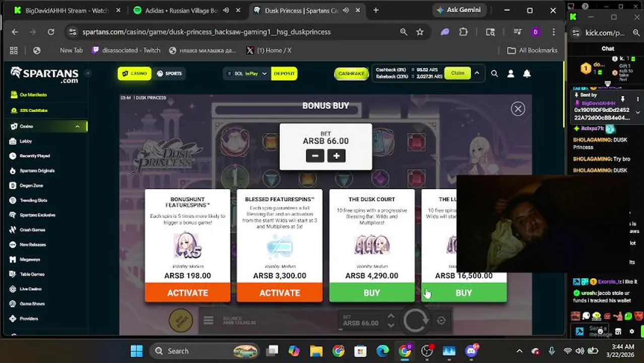The height and width of the screenshot is (363, 644).
Task: Open Discord from taskbar
Action: 472,351
